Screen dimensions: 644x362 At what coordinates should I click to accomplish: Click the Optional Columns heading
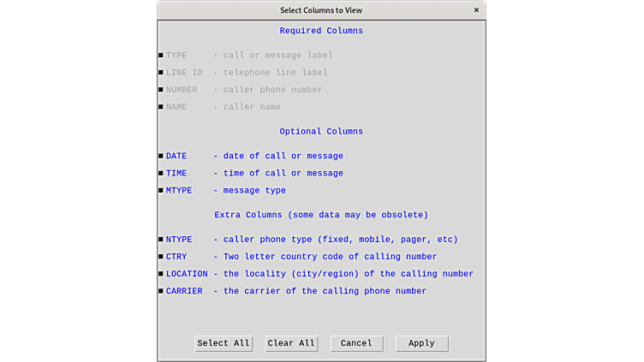pyautogui.click(x=321, y=132)
